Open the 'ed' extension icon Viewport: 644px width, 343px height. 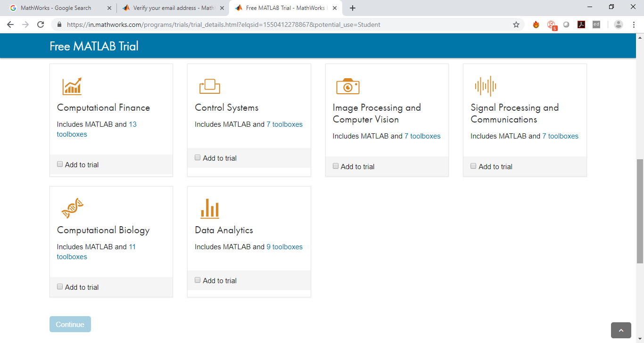pyautogui.click(x=596, y=24)
